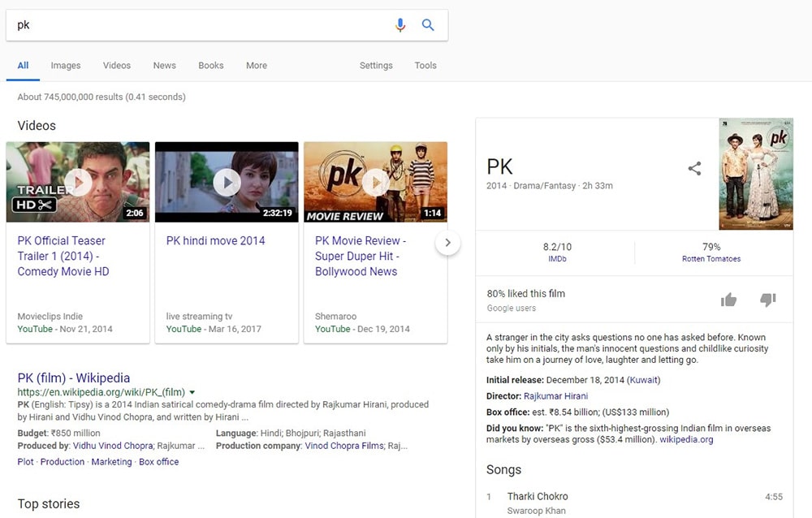Play the PK hindi move 2014 video
Image resolution: width=812 pixels, height=518 pixels.
(227, 182)
